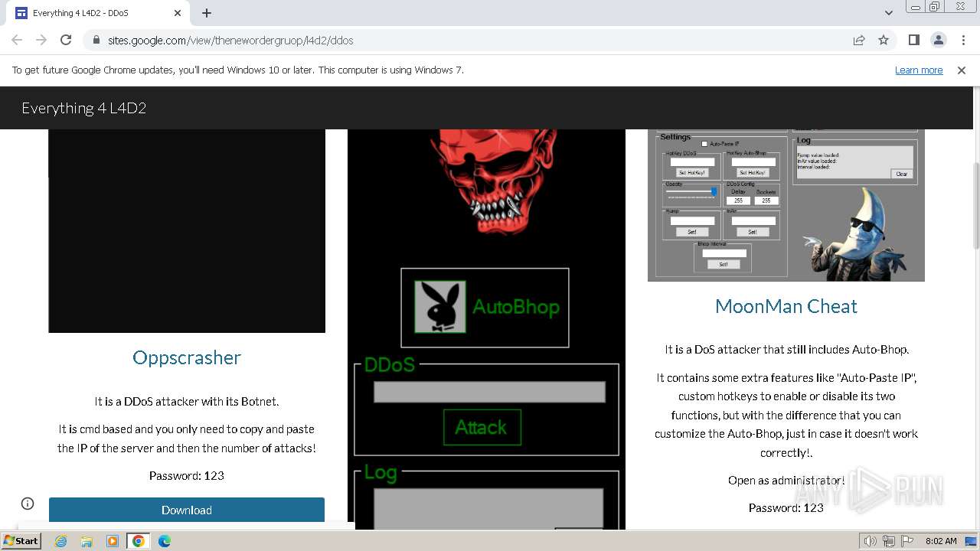Open tab search dropdown arrow
The height and width of the screenshot is (551, 980).
click(x=888, y=13)
